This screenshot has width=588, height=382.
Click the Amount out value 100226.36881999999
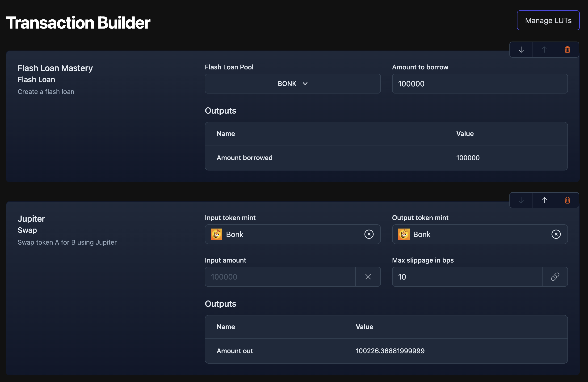click(390, 351)
